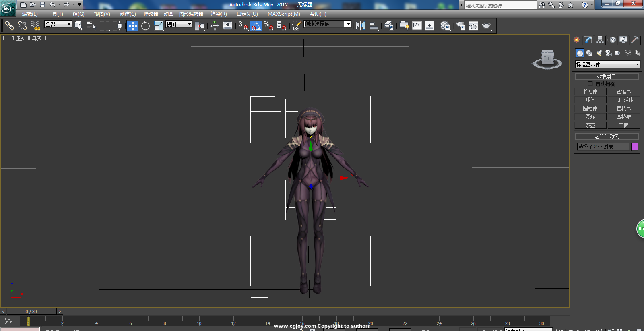Select the Rotate tool in toolbar
The width and height of the screenshot is (644, 331).
(x=145, y=26)
